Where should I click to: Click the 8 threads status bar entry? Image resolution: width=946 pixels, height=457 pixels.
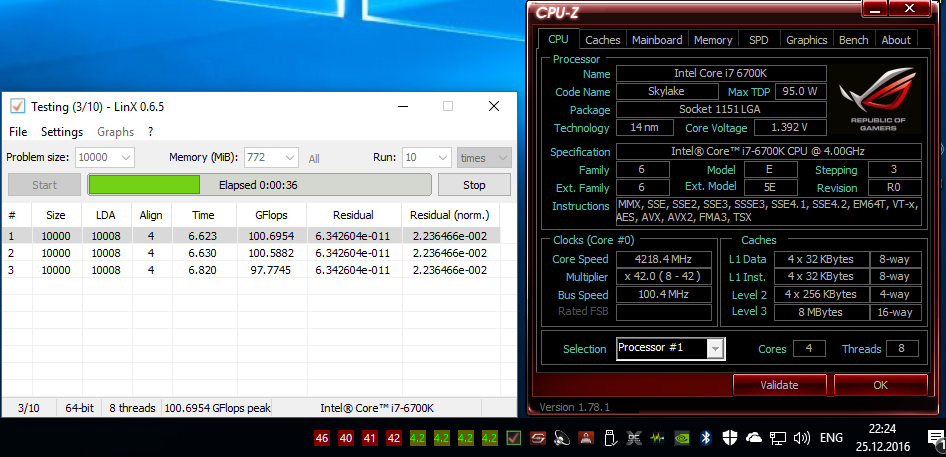click(x=132, y=408)
